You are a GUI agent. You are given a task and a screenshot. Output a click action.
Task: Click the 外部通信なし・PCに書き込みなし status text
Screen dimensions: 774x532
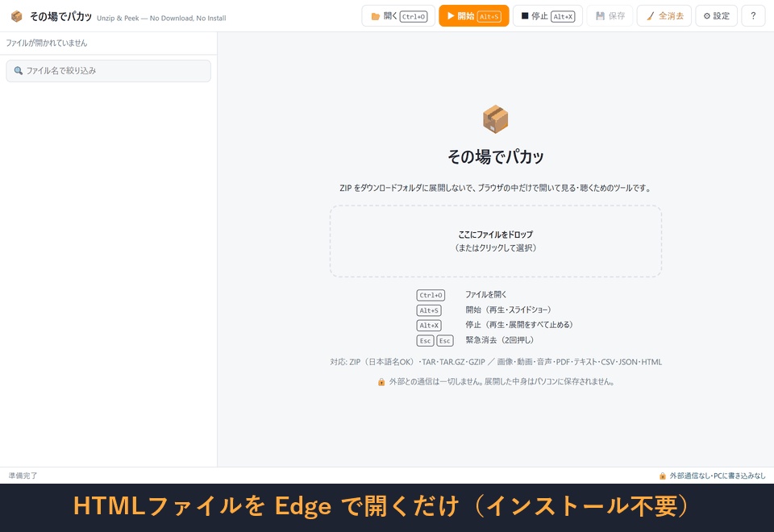coord(718,476)
